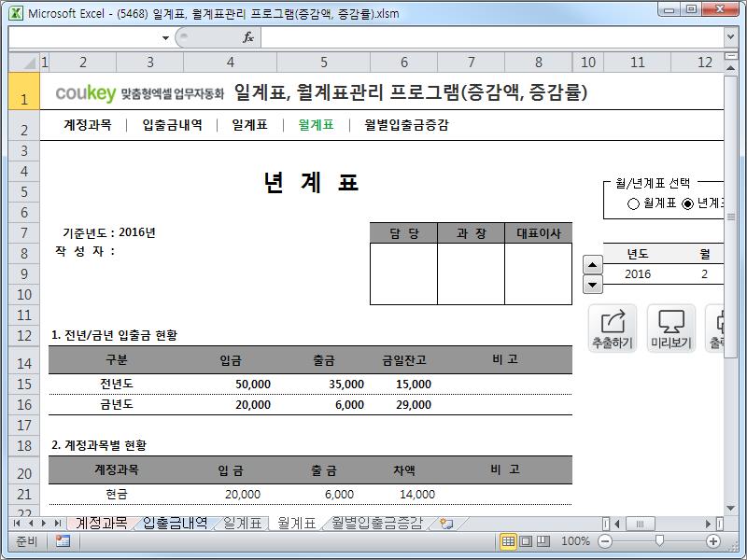Click the horizontal scrollbar thumb
The image size is (747, 560).
point(640,524)
